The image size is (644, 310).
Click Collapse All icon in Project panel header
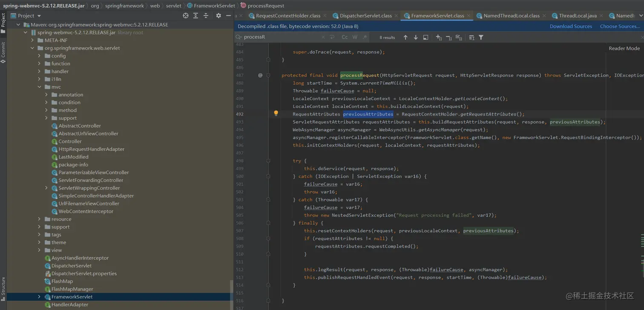tap(206, 15)
